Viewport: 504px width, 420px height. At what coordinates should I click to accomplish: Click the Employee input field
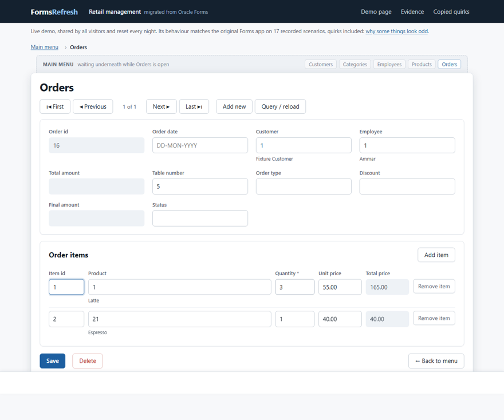(x=407, y=145)
